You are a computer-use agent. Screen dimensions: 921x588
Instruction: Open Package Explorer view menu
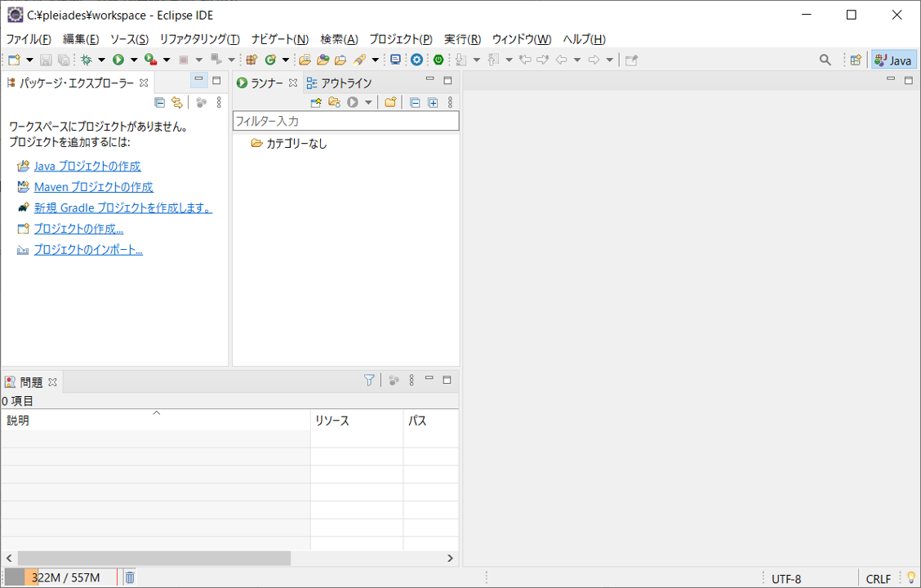[219, 103]
